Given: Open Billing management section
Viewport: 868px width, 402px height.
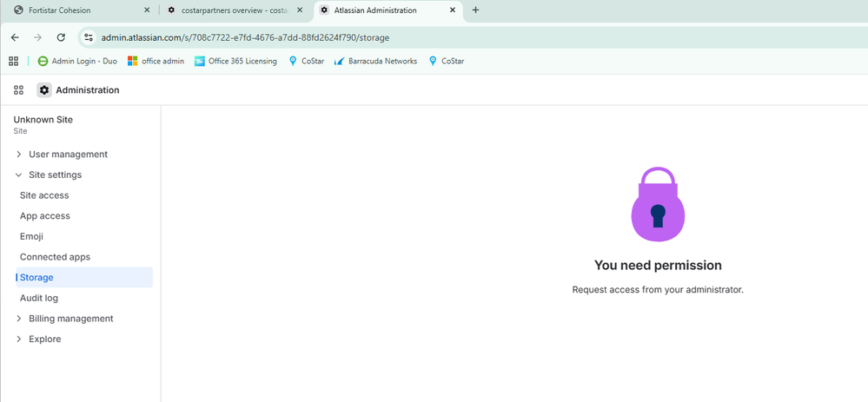Looking at the screenshot, I should click(x=71, y=319).
